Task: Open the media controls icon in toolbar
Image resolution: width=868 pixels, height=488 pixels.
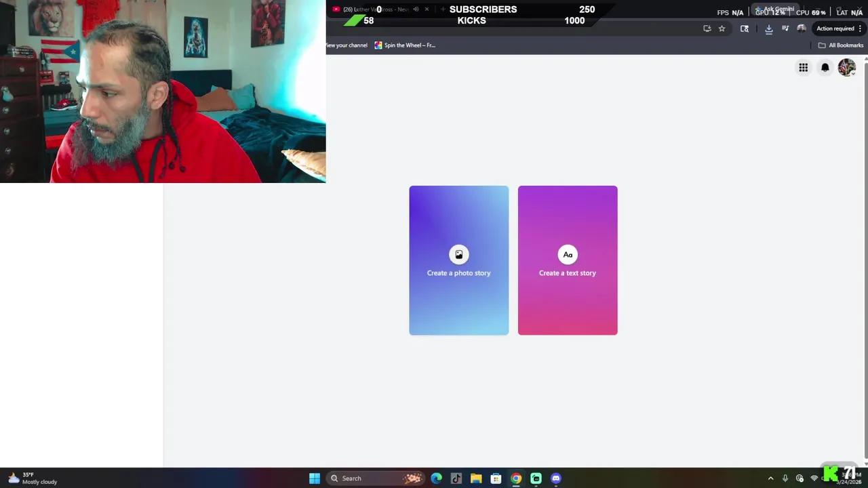Action: pos(785,28)
